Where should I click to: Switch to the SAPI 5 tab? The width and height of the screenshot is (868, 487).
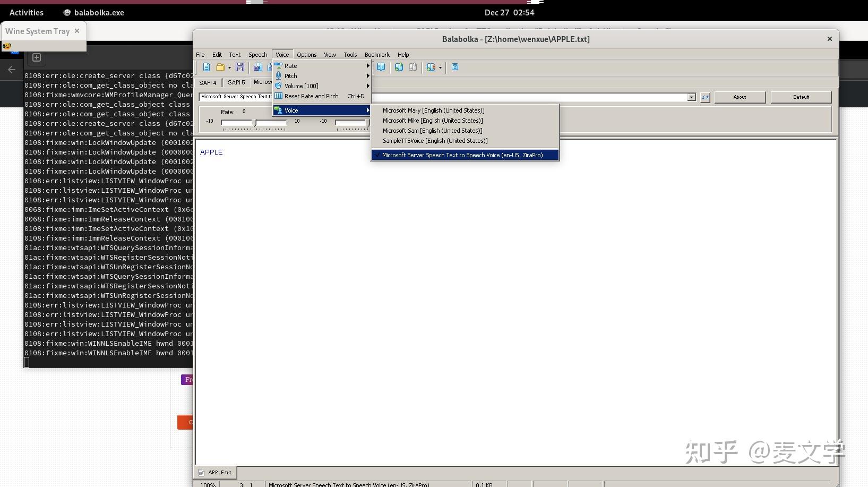coord(236,83)
